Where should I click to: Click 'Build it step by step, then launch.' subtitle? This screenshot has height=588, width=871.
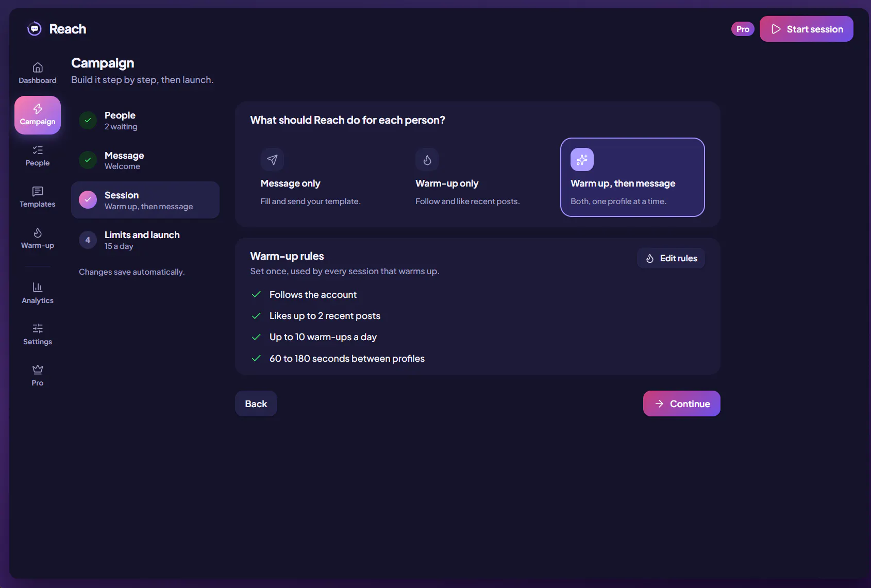point(142,80)
